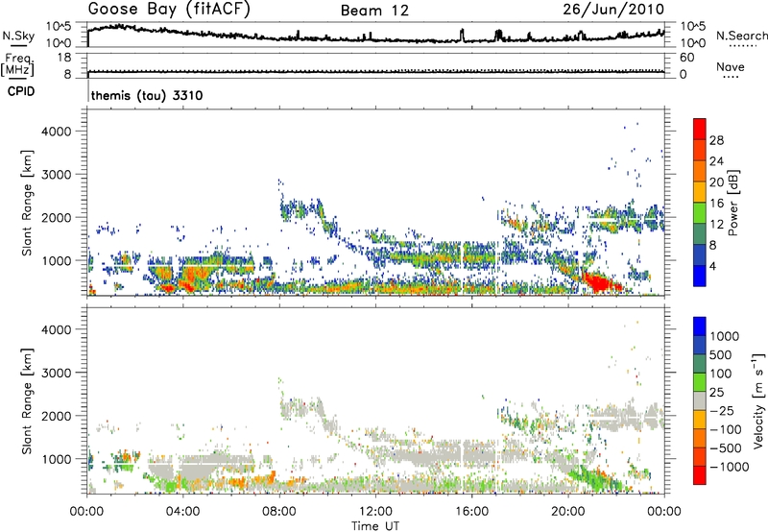Select the yellow 16–20 dB Power colorbar segment
This screenshot has height=532, width=768.
point(700,192)
